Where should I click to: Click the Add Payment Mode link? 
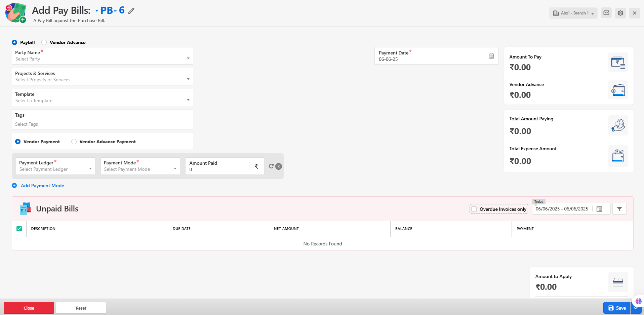[x=42, y=186]
